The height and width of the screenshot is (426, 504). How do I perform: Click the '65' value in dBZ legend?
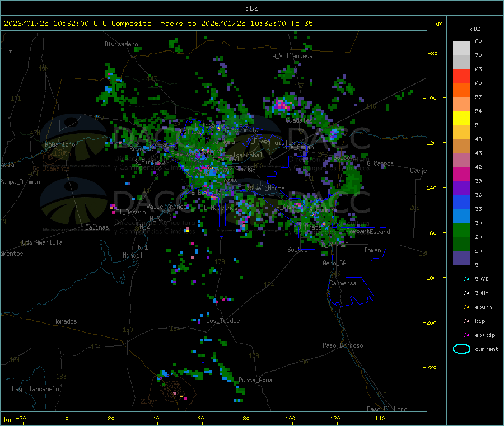tap(478, 69)
